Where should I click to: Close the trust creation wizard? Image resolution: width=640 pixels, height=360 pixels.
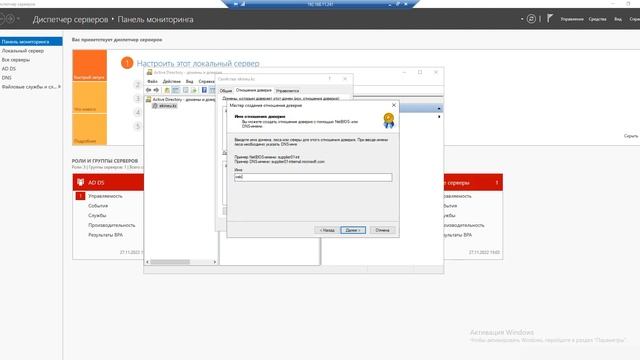coord(394,105)
